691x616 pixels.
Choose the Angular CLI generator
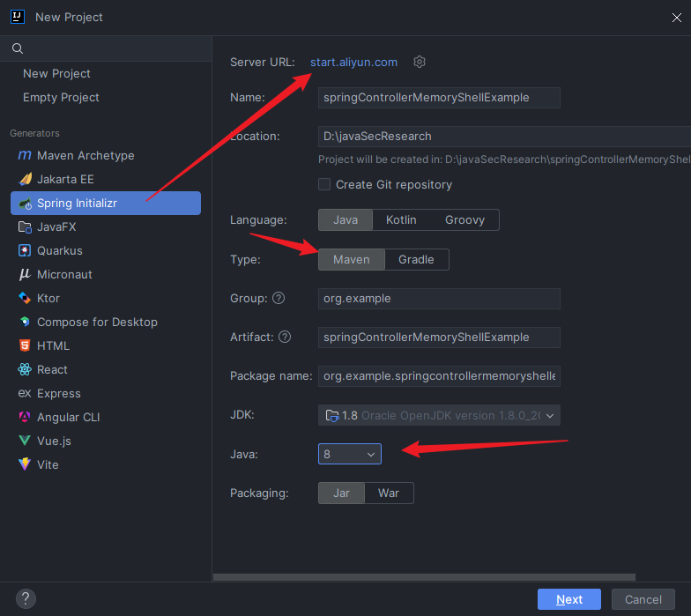106,418
